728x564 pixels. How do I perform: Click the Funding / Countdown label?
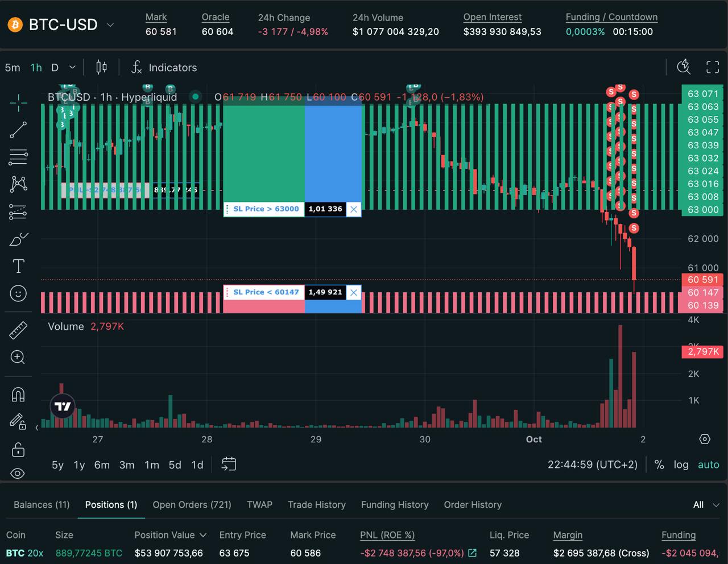[611, 17]
